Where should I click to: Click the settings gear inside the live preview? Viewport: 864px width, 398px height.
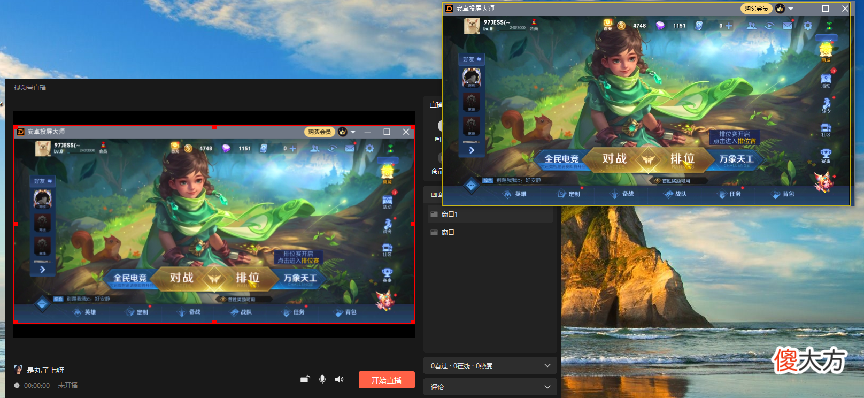click(x=370, y=148)
